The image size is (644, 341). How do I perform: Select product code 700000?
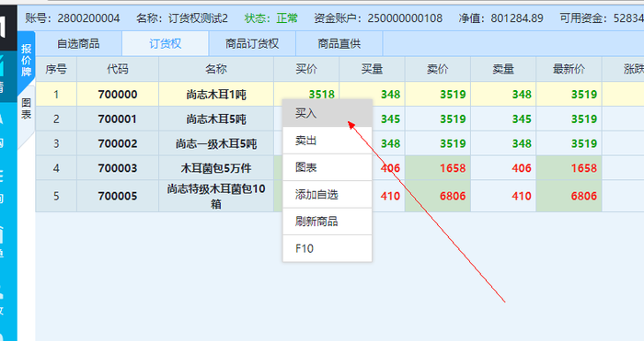pyautogui.click(x=118, y=95)
